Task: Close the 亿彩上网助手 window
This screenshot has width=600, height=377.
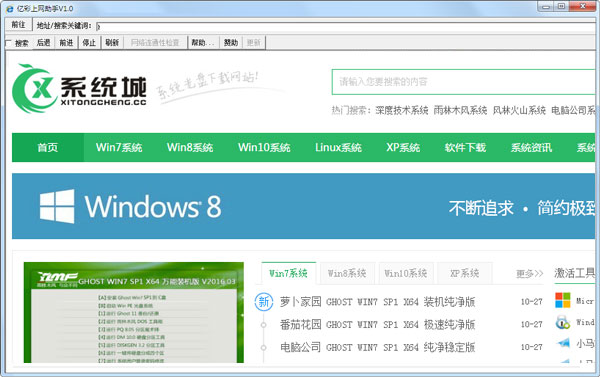Action: coord(583,7)
